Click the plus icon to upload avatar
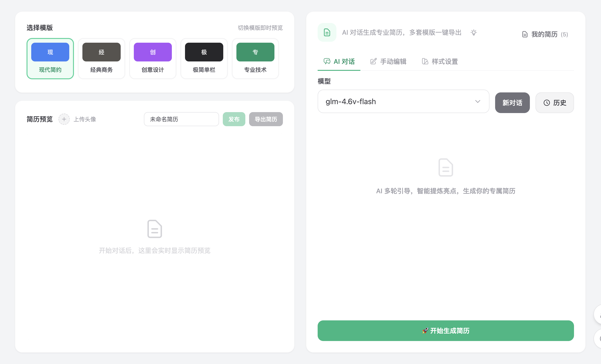 [64, 119]
